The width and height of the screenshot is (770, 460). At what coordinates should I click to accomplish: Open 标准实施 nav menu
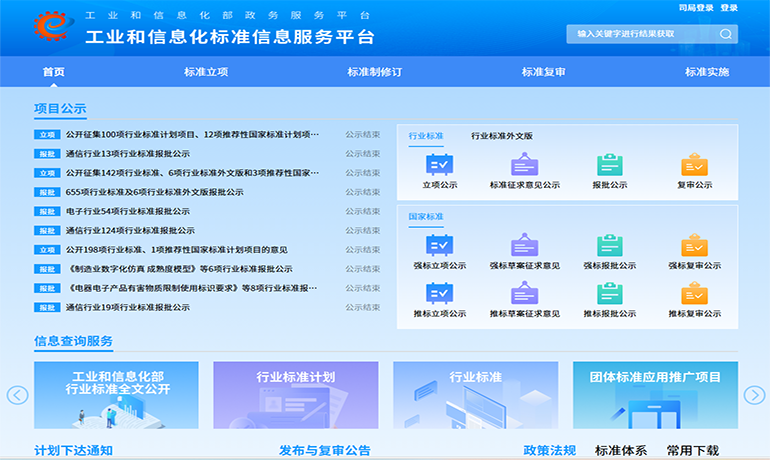click(x=707, y=72)
